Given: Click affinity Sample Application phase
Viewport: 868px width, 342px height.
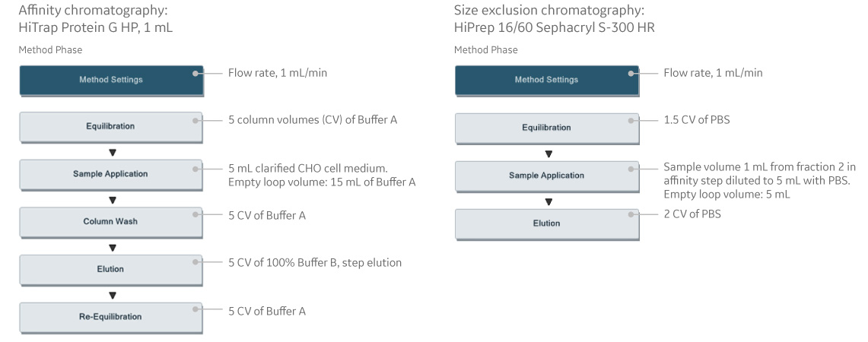Looking at the screenshot, I should (110, 174).
